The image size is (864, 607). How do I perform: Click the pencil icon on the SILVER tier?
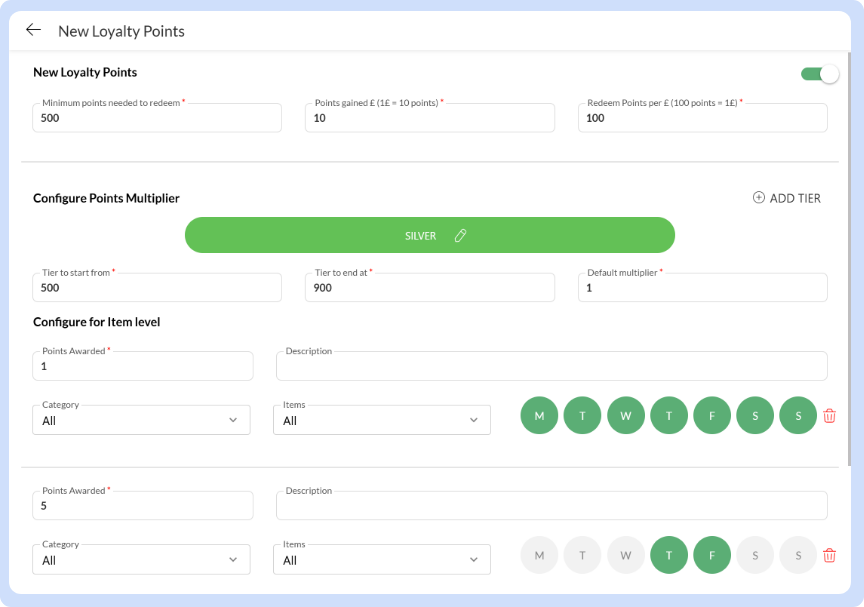click(x=460, y=236)
